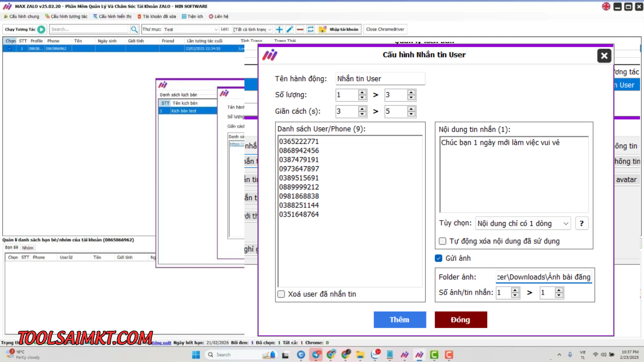The height and width of the screenshot is (362, 644).
Task: Click the microphone tray icon
Action: [570, 355]
